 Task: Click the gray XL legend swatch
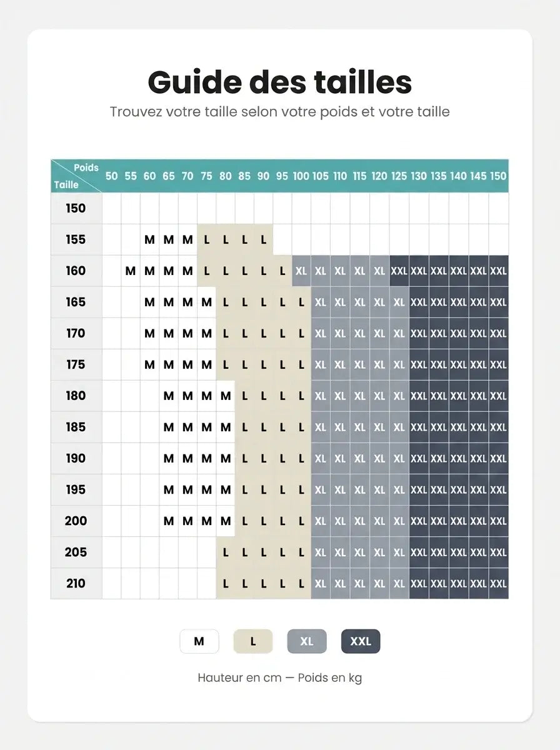point(307,641)
